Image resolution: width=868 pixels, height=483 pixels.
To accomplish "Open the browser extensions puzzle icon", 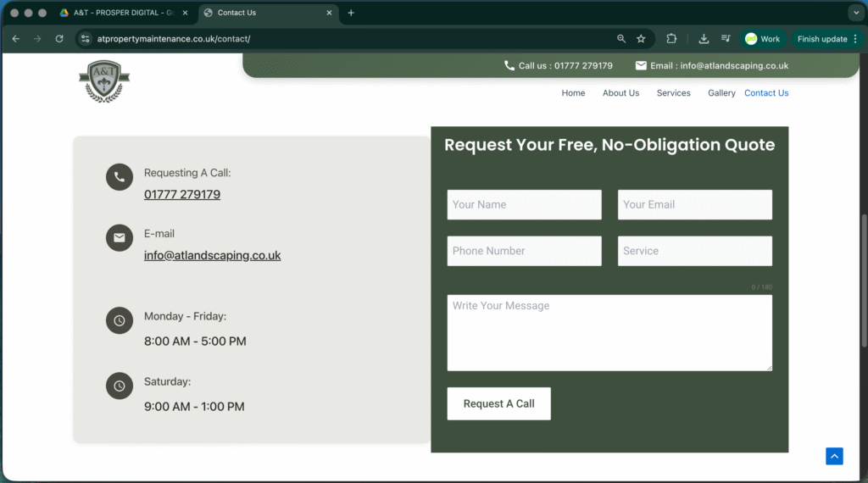I will tap(671, 39).
